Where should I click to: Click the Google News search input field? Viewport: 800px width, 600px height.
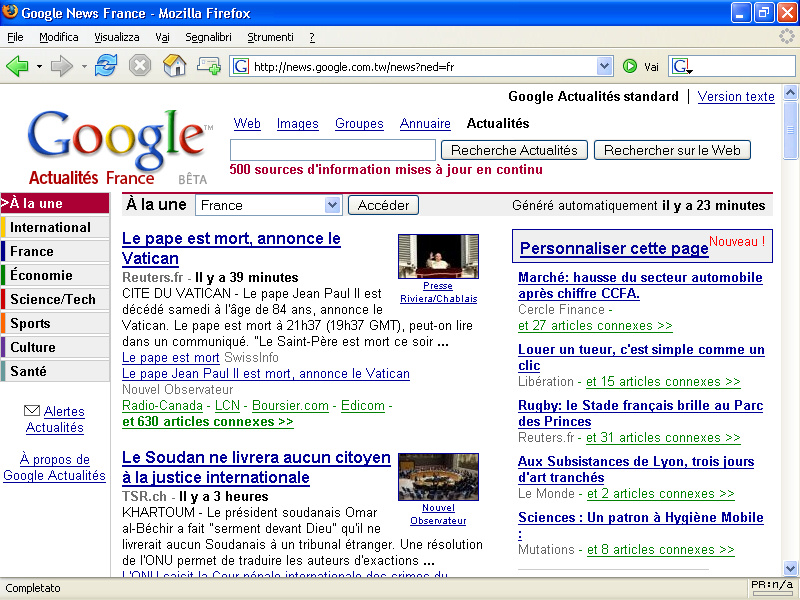(333, 150)
